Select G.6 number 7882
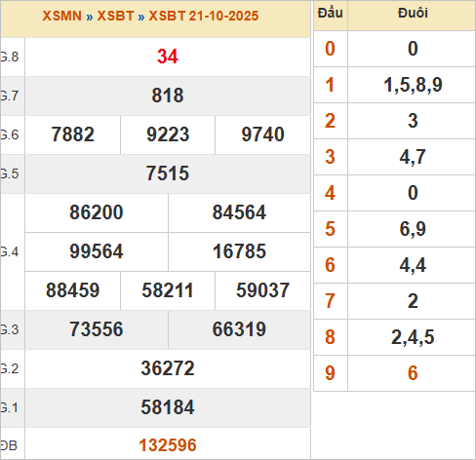Viewport: 476px width, 460px height. pyautogui.click(x=73, y=134)
